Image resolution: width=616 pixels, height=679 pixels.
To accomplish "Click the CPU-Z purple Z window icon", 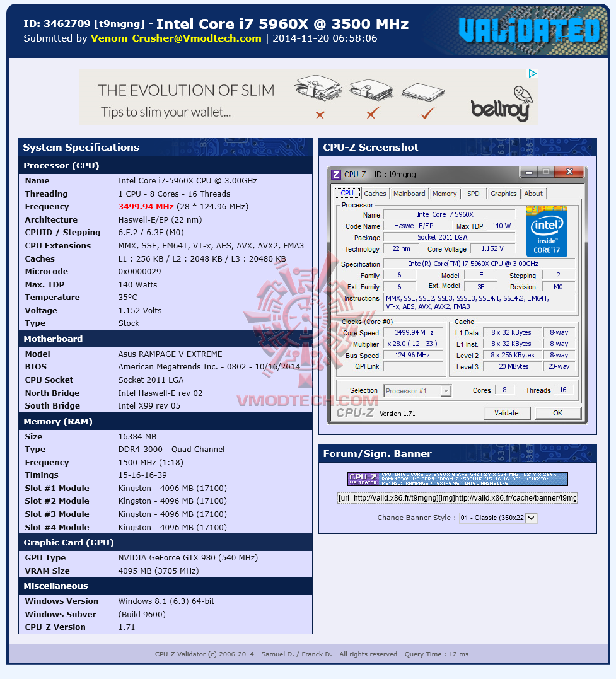I will (x=335, y=175).
